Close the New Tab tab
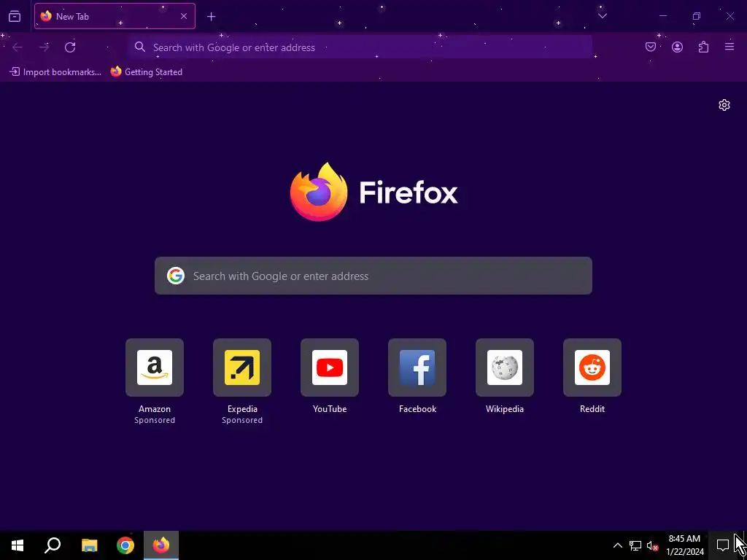The width and height of the screenshot is (747, 560). click(183, 16)
